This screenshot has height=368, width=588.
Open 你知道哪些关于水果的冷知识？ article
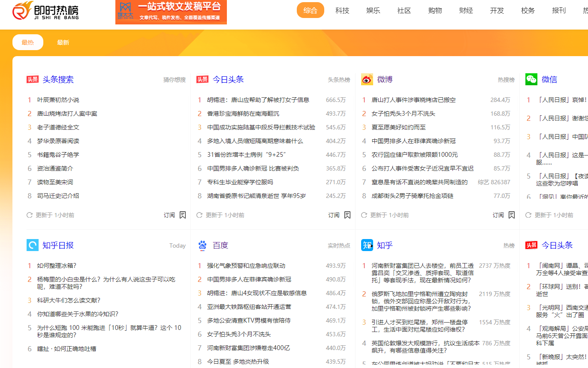click(x=78, y=314)
